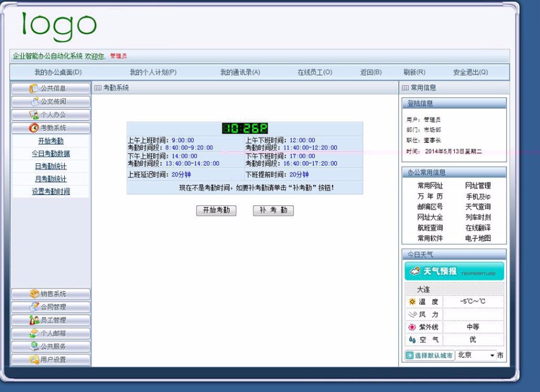
Task: Open the 开始考勤 sidebar link
Action: [50, 141]
